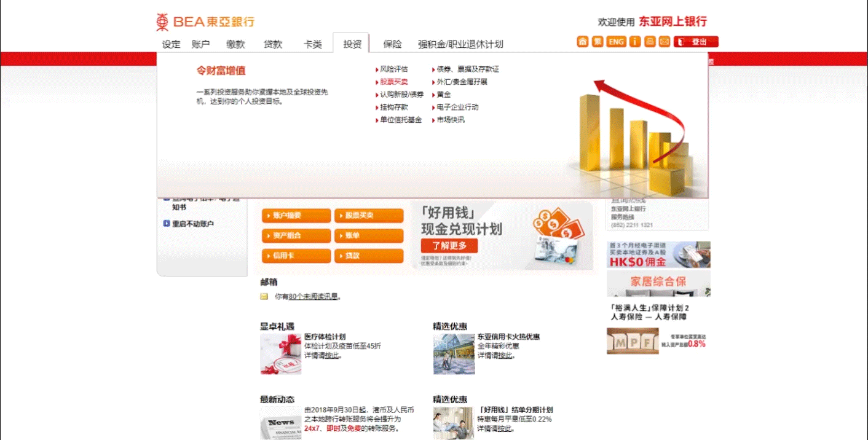Click the orange 资产组合 button
868x440 pixels.
296,236
